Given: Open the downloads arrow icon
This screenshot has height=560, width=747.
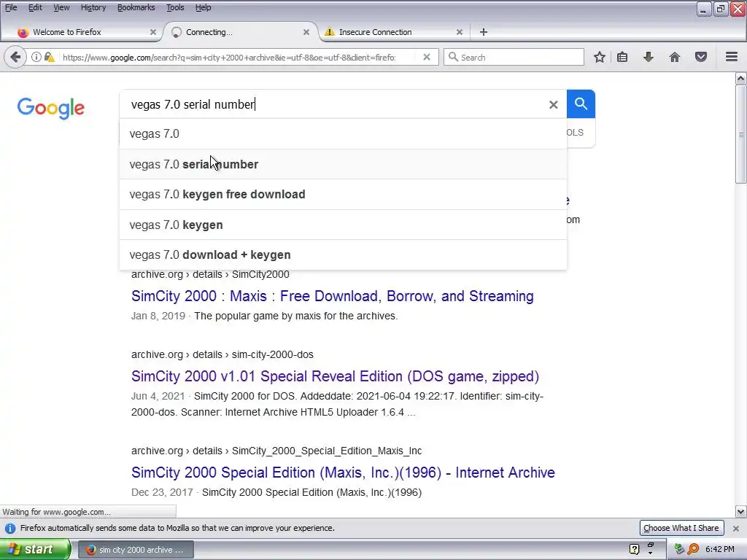Looking at the screenshot, I should click(x=649, y=57).
